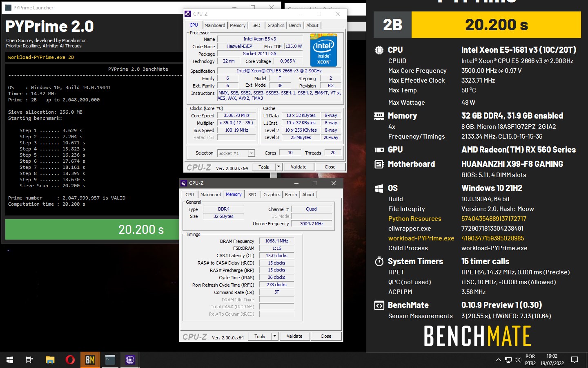Select SPD tab in lower CPU-Z

252,195
